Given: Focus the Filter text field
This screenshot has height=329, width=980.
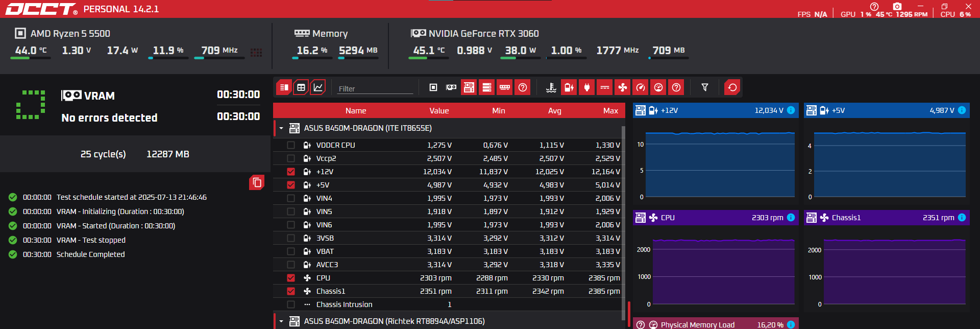Looking at the screenshot, I should coord(375,88).
